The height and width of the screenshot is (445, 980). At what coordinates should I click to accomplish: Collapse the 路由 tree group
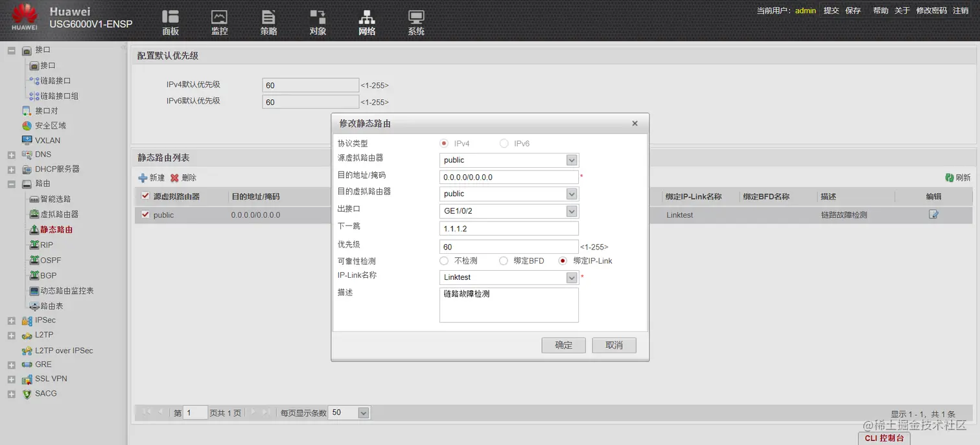coord(11,184)
